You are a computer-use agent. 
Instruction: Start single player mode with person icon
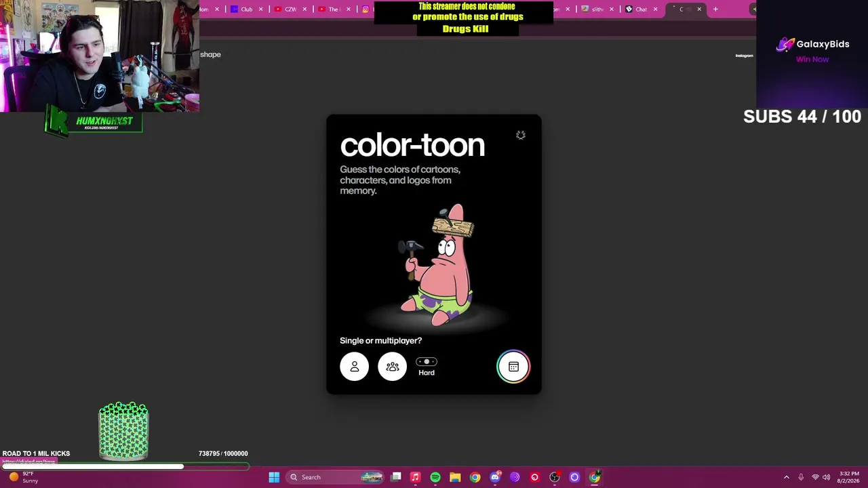pos(354,367)
